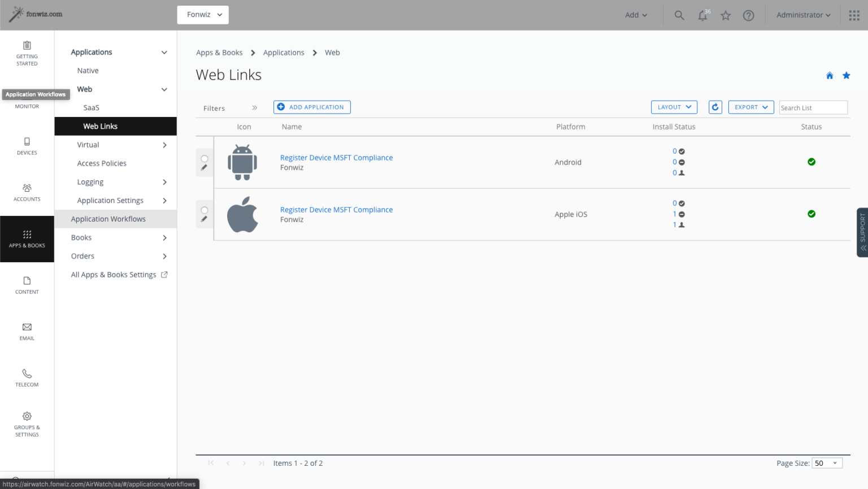
Task: Select the Devices sidebar icon
Action: pyautogui.click(x=27, y=147)
